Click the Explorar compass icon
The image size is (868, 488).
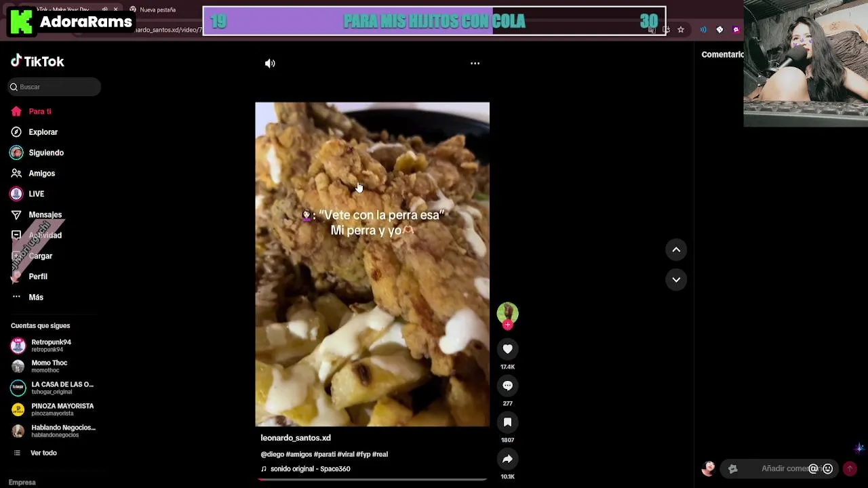(x=16, y=132)
